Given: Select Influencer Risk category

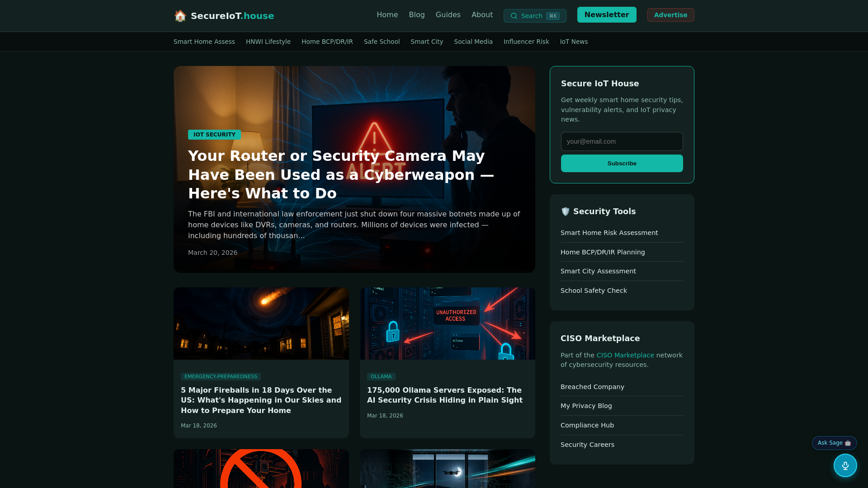Looking at the screenshot, I should [526, 42].
